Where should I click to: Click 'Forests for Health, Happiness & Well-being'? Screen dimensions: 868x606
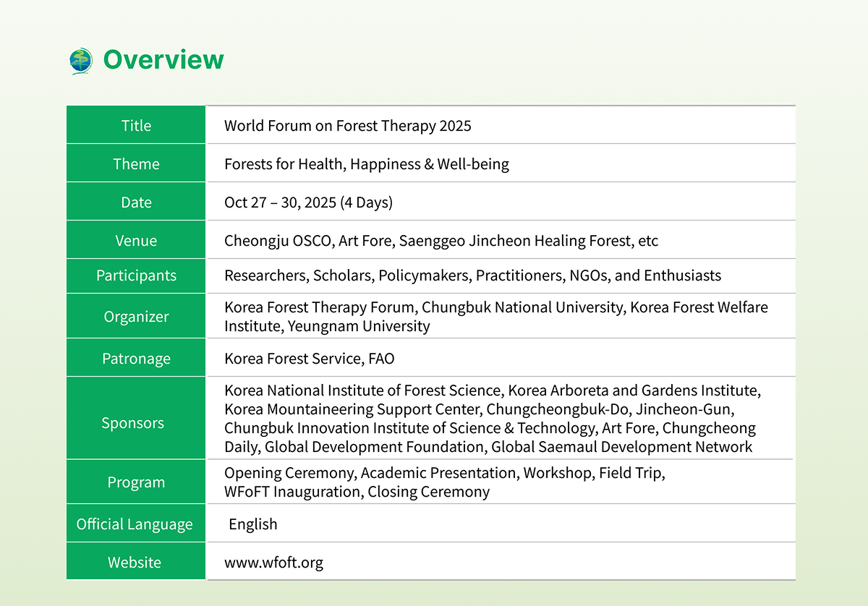click(367, 164)
